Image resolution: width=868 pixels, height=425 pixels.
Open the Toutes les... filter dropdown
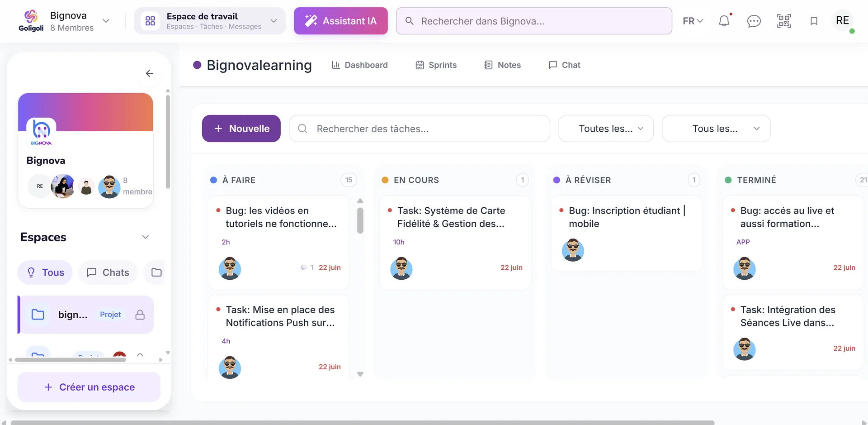606,129
